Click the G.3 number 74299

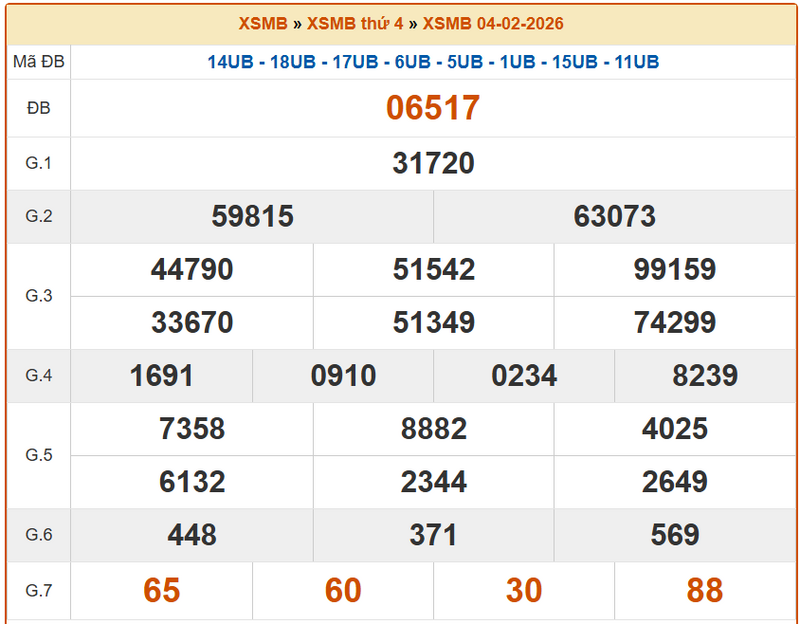coord(674,323)
